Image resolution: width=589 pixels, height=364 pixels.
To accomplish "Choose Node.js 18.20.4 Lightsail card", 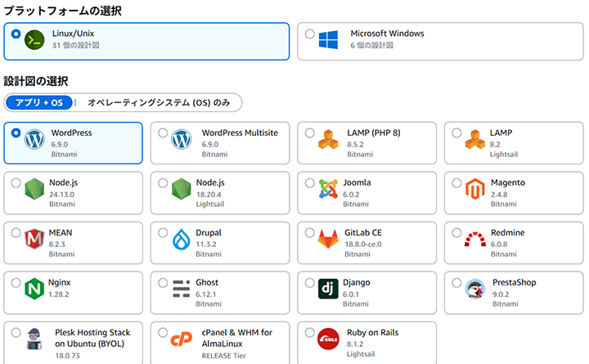I will click(219, 193).
